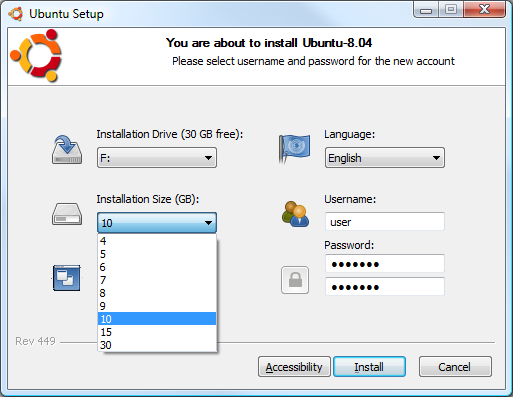Click the desktop environment windows icon

[x=67, y=278]
